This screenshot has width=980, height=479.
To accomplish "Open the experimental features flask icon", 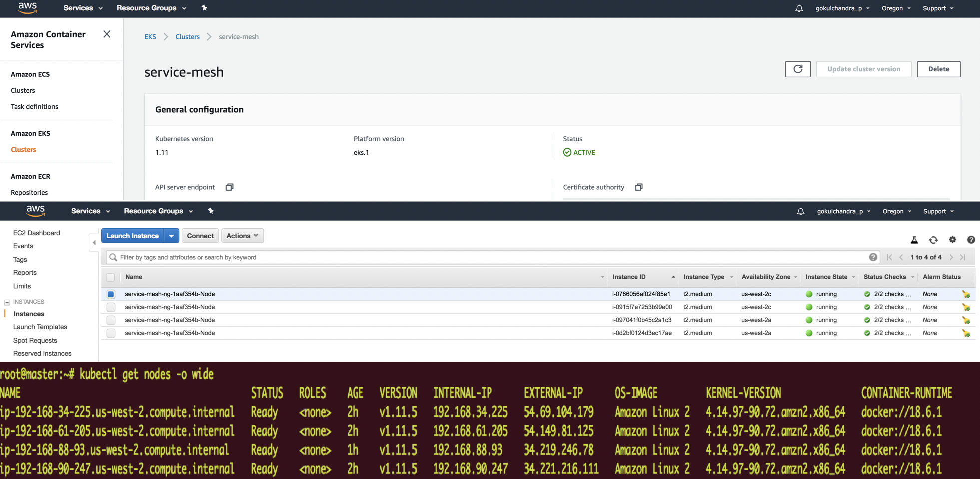I will [914, 240].
